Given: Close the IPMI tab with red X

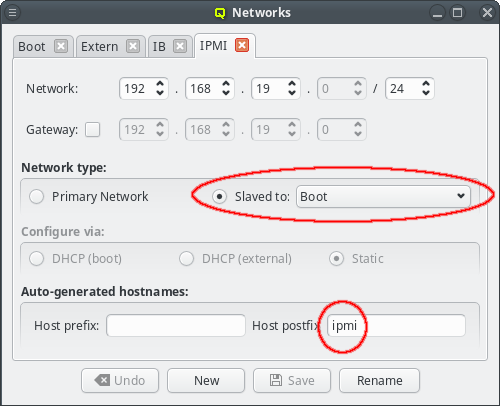Looking at the screenshot, I should [x=242, y=45].
